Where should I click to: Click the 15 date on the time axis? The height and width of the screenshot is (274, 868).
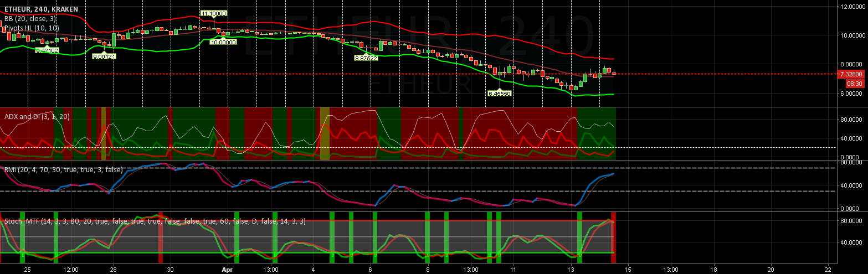tap(628, 269)
